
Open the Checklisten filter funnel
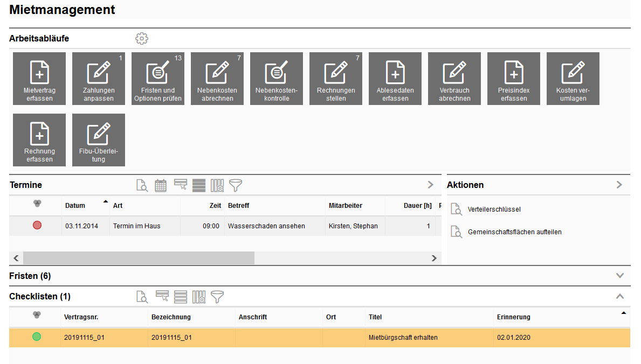[217, 297]
